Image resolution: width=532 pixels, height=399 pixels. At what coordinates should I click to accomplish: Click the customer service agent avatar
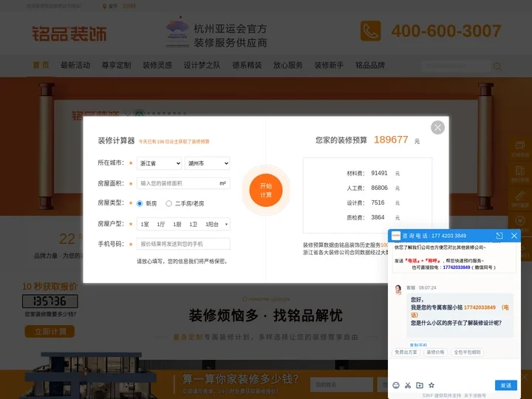tap(398, 290)
